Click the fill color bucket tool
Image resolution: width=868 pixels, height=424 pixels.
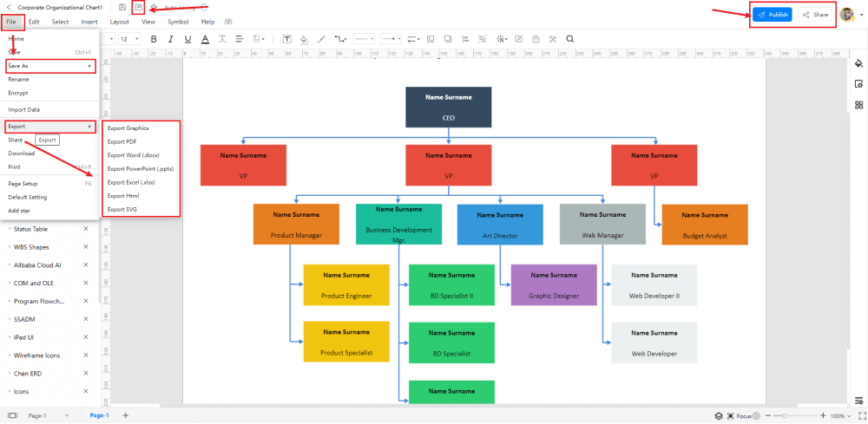coord(303,39)
